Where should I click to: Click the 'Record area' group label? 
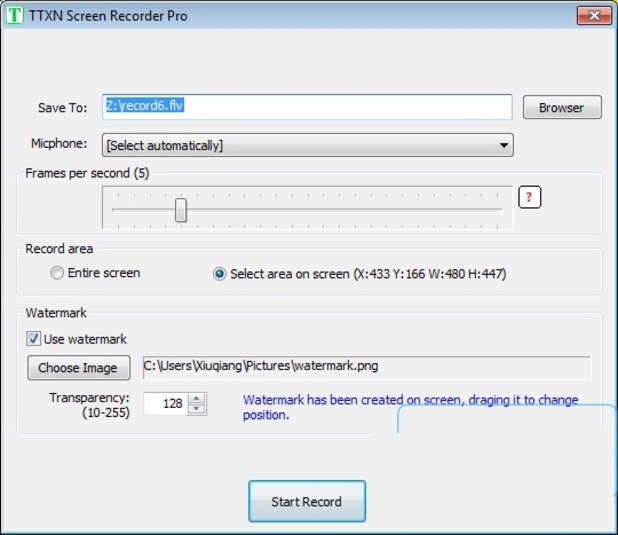tap(59, 249)
